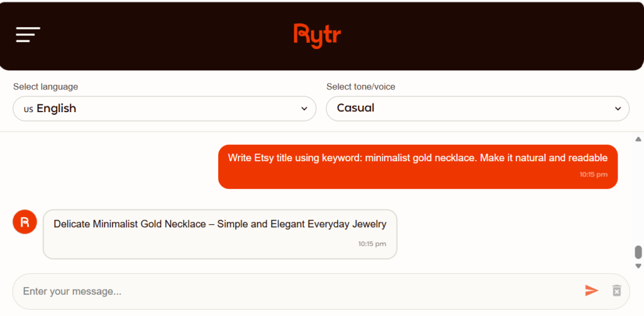The width and height of the screenshot is (644, 316).
Task: Click the Rytr bot avatar icon
Action: [25, 222]
